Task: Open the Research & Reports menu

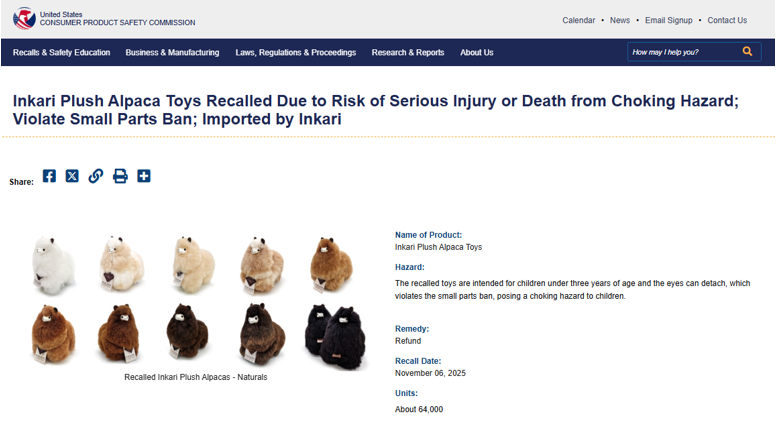Action: click(408, 53)
